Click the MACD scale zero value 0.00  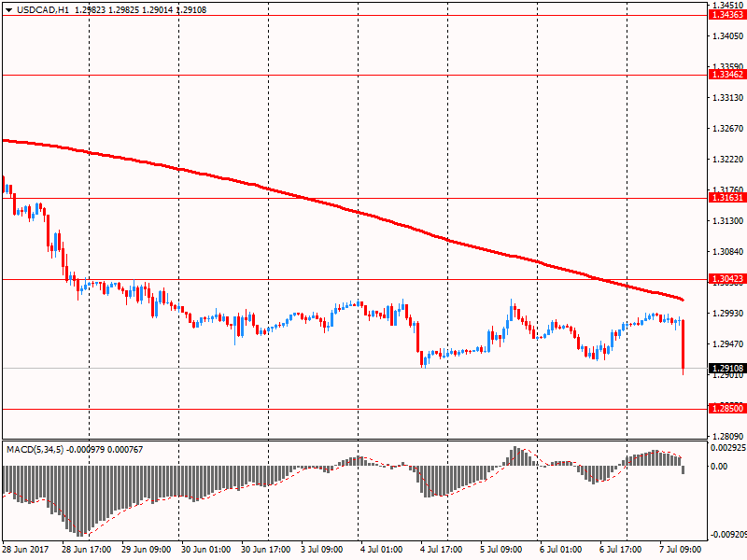(719, 466)
